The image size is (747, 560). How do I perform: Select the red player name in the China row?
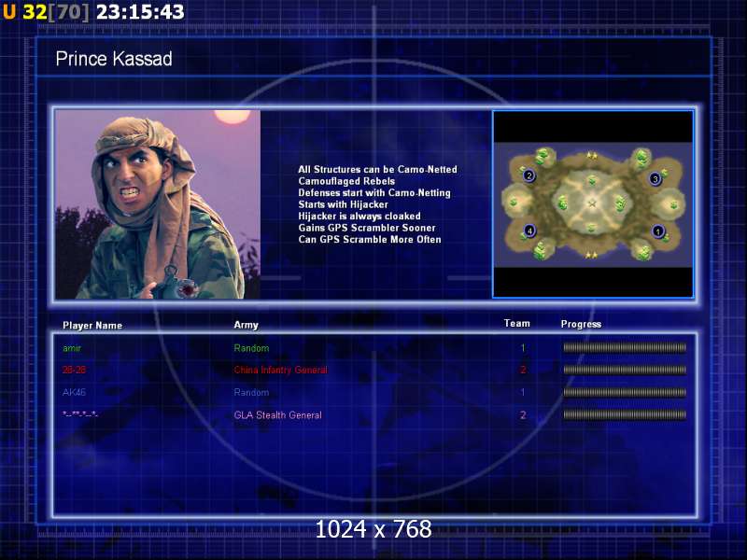[x=74, y=370]
